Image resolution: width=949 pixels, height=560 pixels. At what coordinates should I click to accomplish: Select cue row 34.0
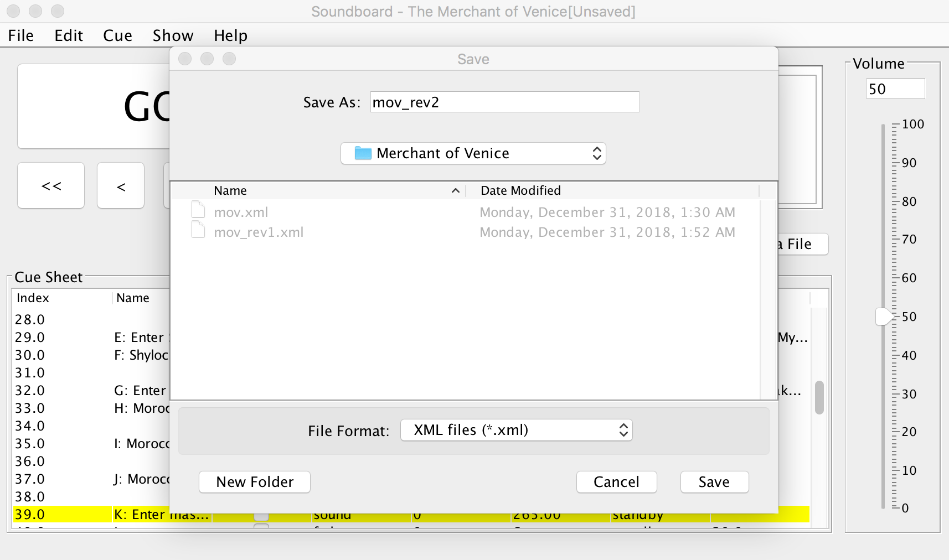pos(91,426)
